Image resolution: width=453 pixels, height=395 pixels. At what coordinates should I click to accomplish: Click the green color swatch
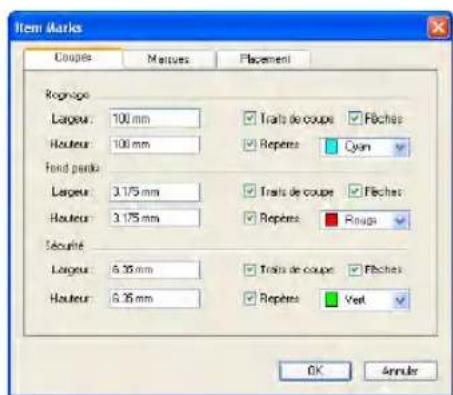[331, 300]
